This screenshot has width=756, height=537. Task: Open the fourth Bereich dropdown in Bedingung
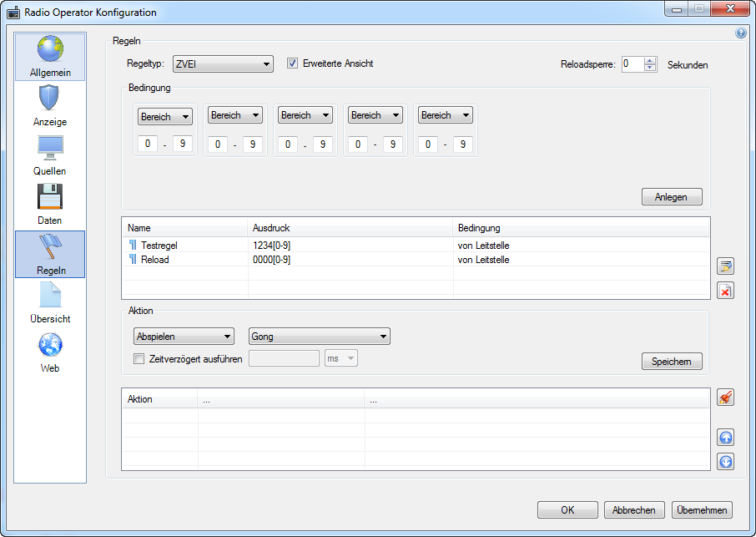375,114
